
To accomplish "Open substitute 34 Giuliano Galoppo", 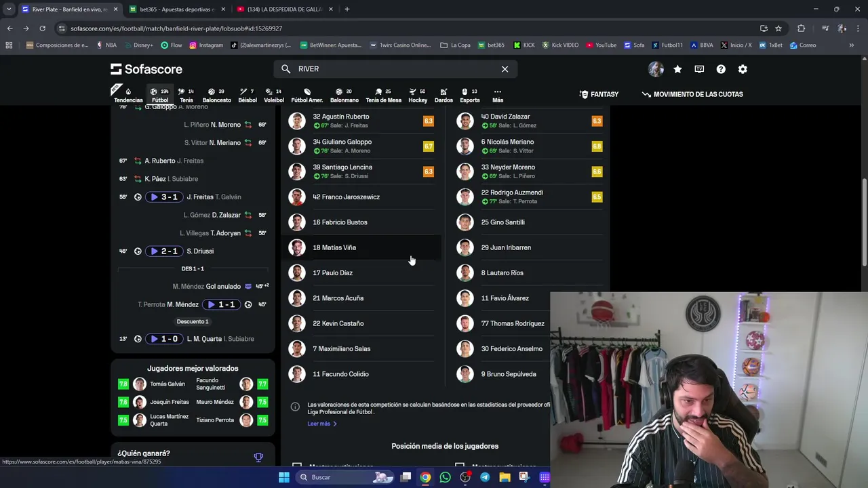I will pyautogui.click(x=361, y=146).
